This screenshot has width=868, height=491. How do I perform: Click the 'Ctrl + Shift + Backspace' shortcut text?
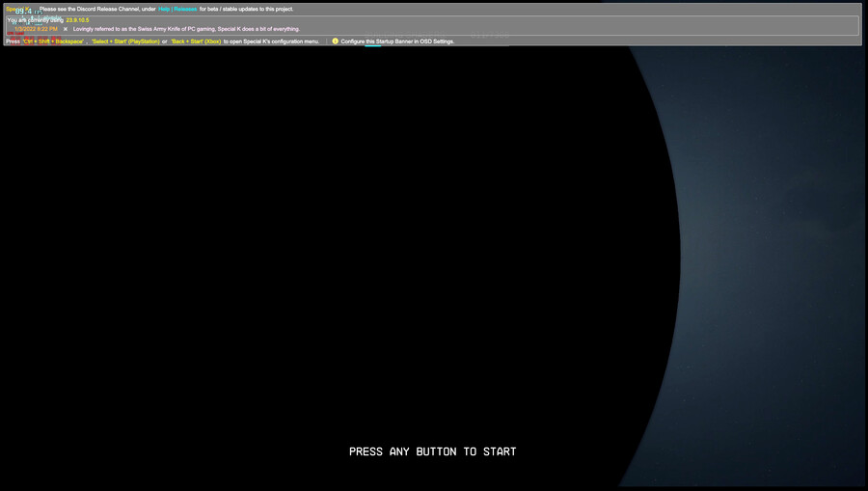point(53,41)
